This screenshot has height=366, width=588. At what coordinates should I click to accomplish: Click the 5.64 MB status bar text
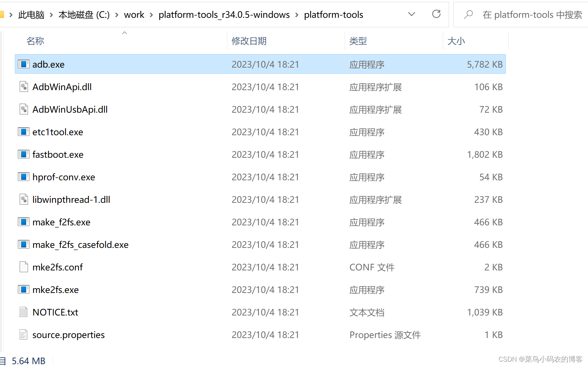(28, 361)
